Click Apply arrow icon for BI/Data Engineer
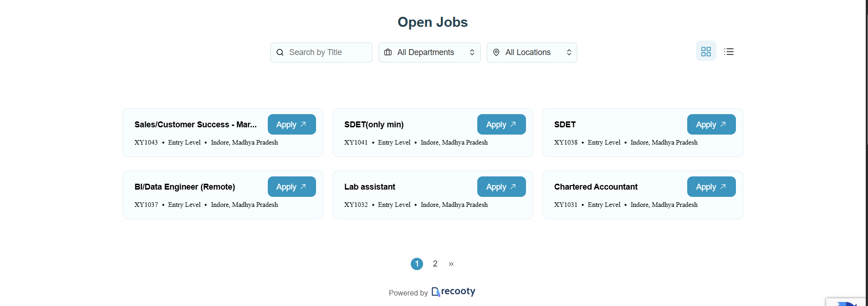Image resolution: width=868 pixels, height=306 pixels. click(303, 186)
